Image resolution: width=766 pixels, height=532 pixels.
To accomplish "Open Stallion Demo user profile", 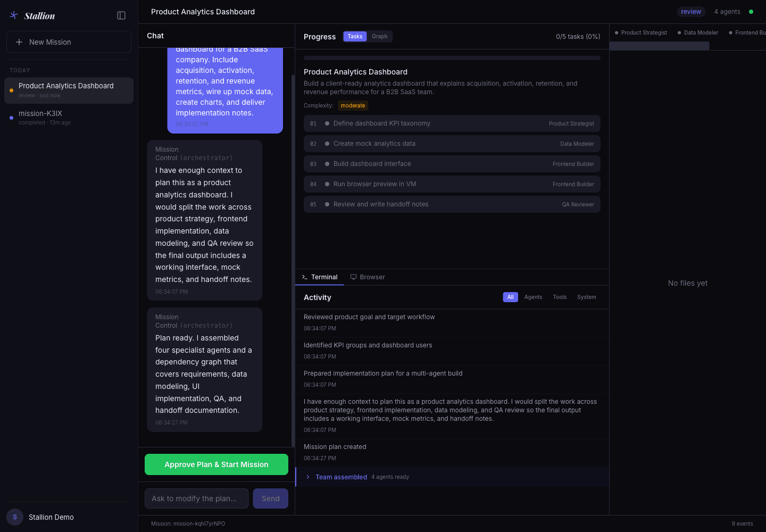I will (69, 517).
